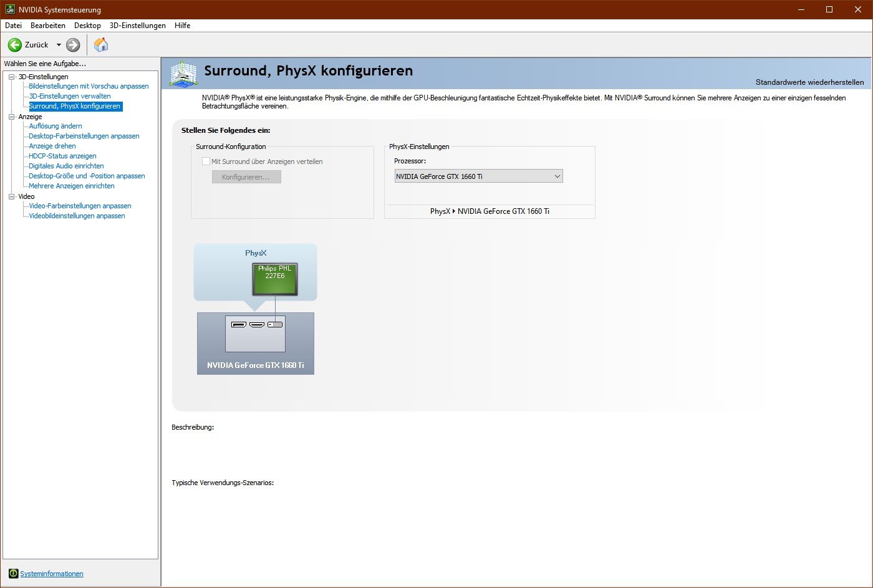The image size is (873, 588).
Task: Click the PhysX ▸ NVIDIA GeForce GTX 1660 Ti status text
Action: (x=490, y=211)
